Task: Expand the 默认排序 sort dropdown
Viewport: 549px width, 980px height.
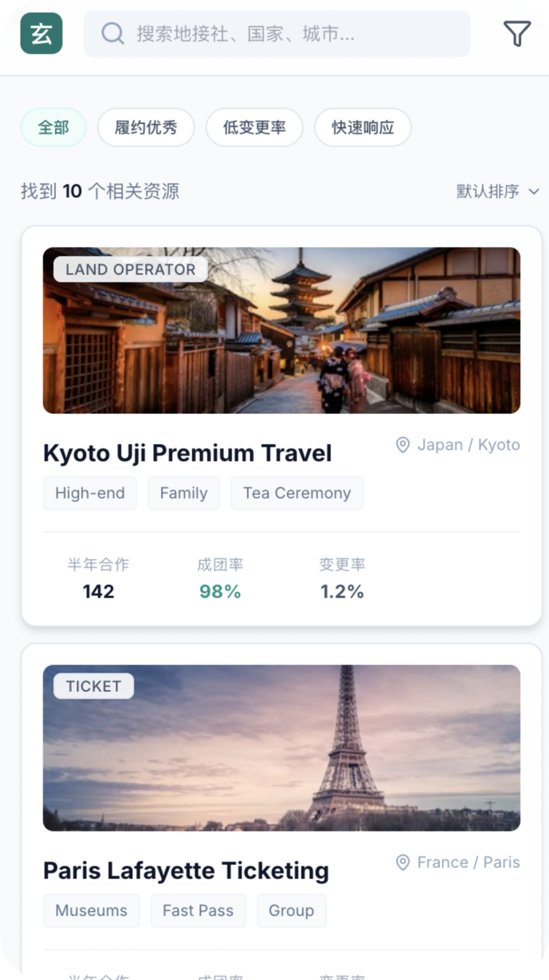Action: (x=498, y=191)
